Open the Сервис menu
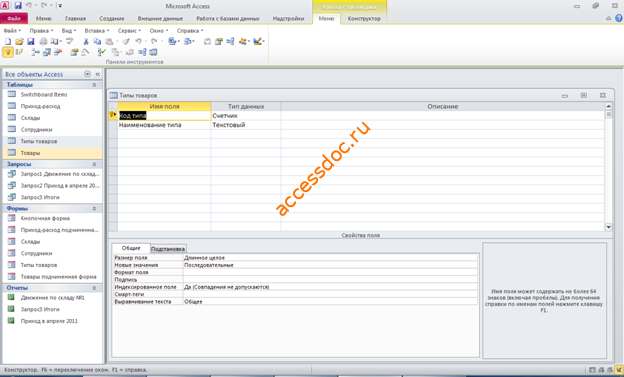Screen dimensions: 624x377 (x=129, y=30)
